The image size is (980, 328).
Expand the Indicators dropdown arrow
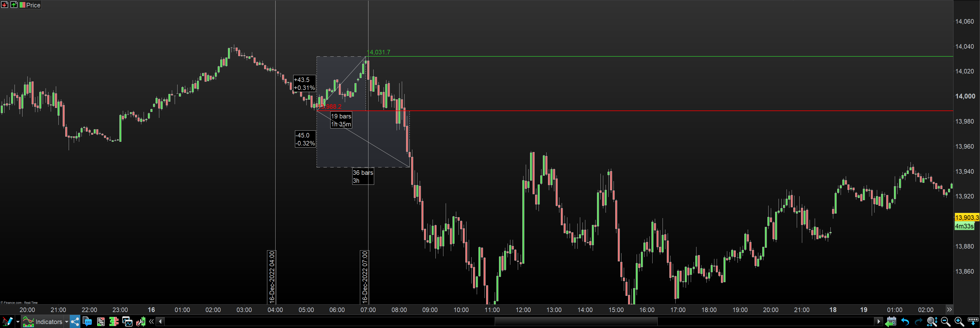[x=67, y=321]
